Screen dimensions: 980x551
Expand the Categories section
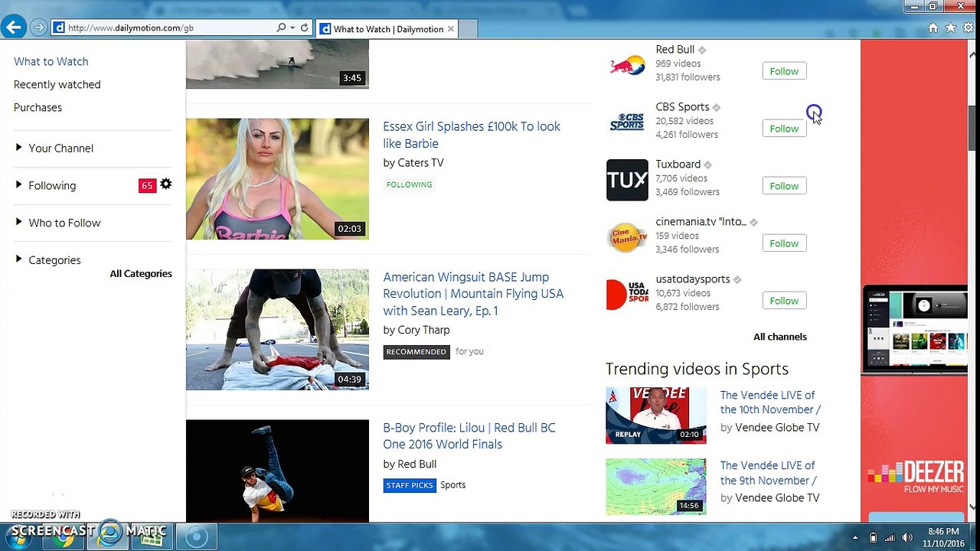pos(47,260)
